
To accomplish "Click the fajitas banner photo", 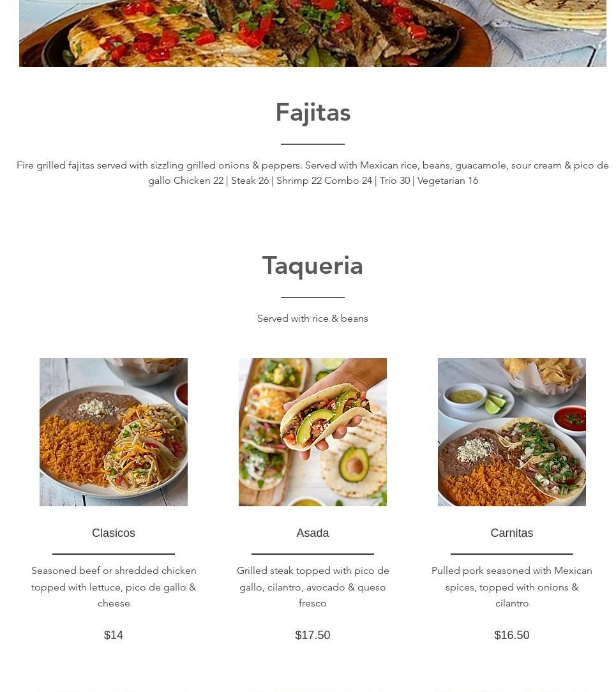I will pyautogui.click(x=312, y=33).
